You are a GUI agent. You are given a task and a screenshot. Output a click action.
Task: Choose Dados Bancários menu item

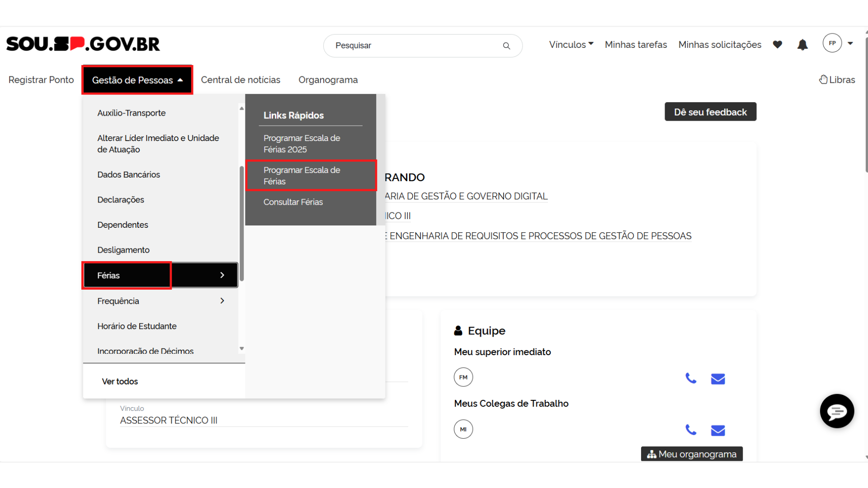[128, 174]
